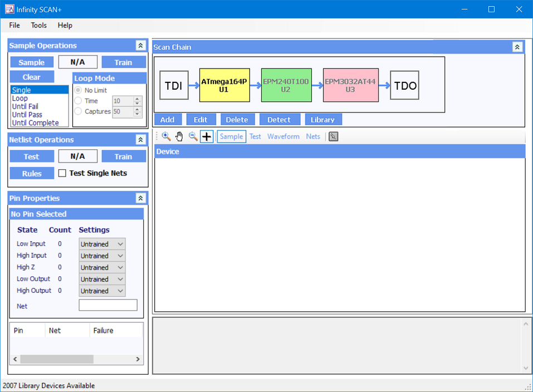
Task: Select the pan hand tool
Action: (179, 136)
